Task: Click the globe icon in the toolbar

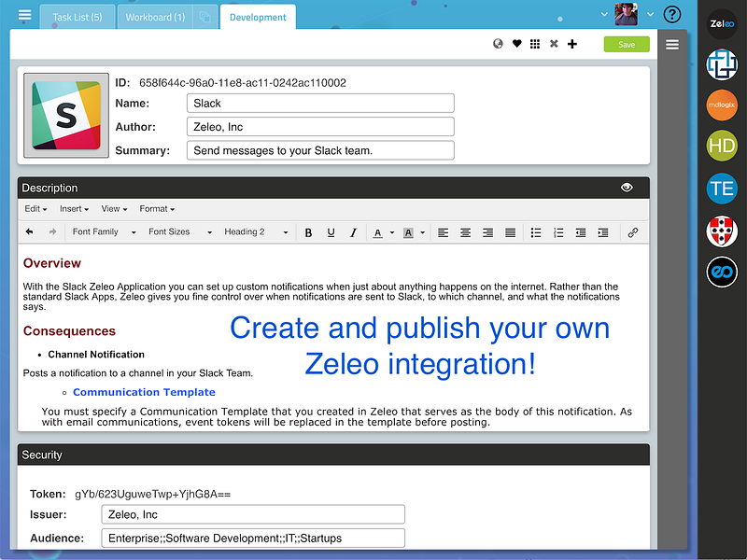Action: [498, 44]
